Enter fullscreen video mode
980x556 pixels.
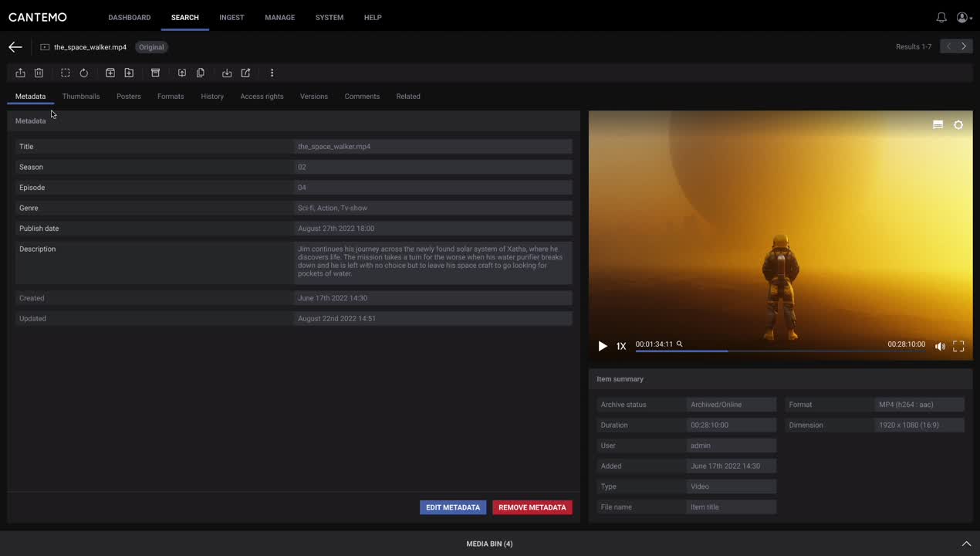(958, 346)
